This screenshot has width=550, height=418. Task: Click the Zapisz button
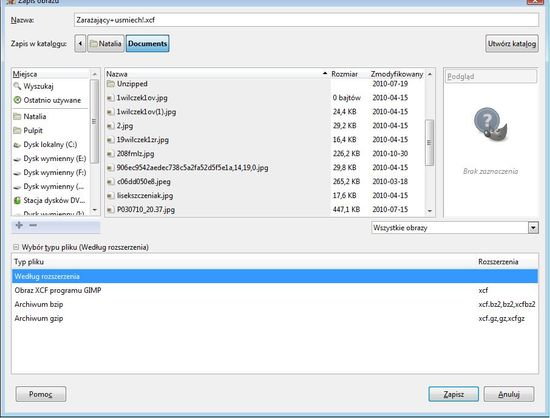[x=453, y=395]
